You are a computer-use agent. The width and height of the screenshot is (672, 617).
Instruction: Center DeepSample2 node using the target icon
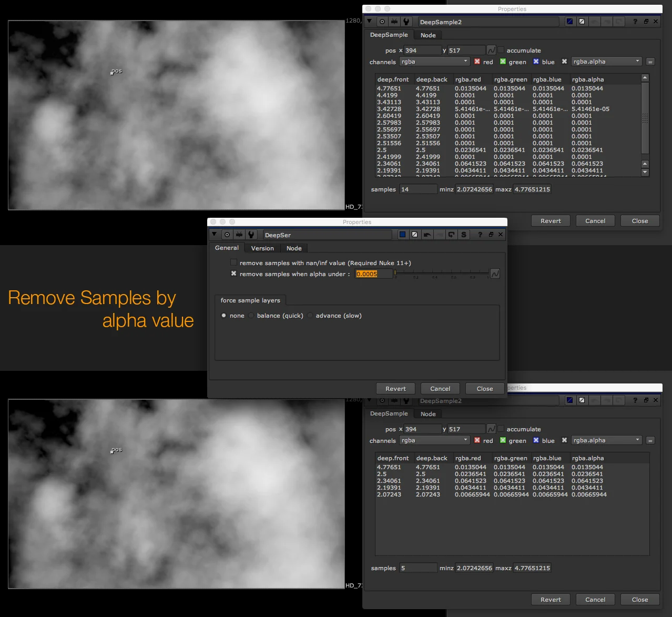click(x=382, y=22)
